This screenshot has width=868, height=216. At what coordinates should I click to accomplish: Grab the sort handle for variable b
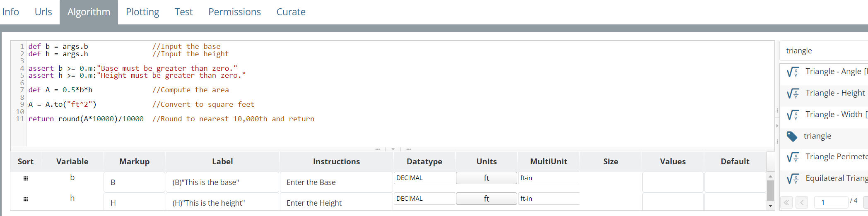tap(26, 178)
